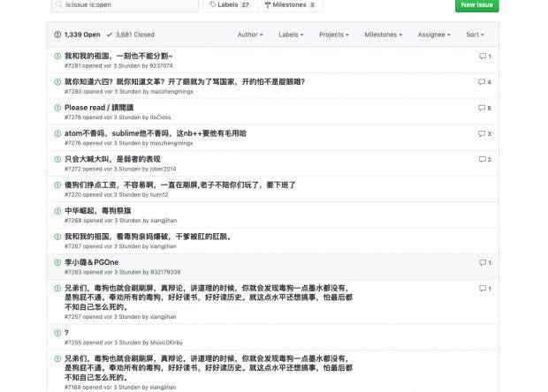
Task: Open author 'jober2014' on issue #7272
Action: point(163,170)
